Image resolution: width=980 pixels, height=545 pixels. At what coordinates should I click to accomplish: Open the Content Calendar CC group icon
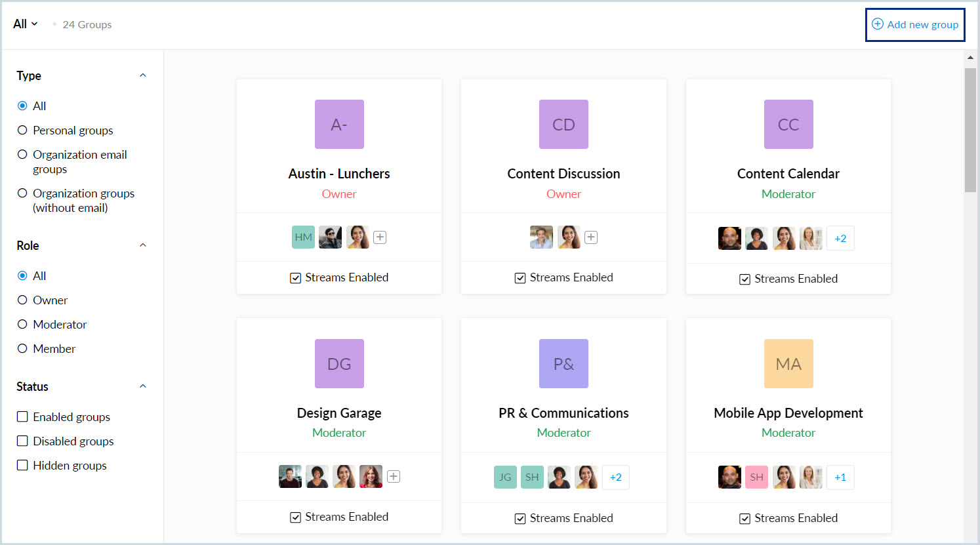tap(788, 124)
